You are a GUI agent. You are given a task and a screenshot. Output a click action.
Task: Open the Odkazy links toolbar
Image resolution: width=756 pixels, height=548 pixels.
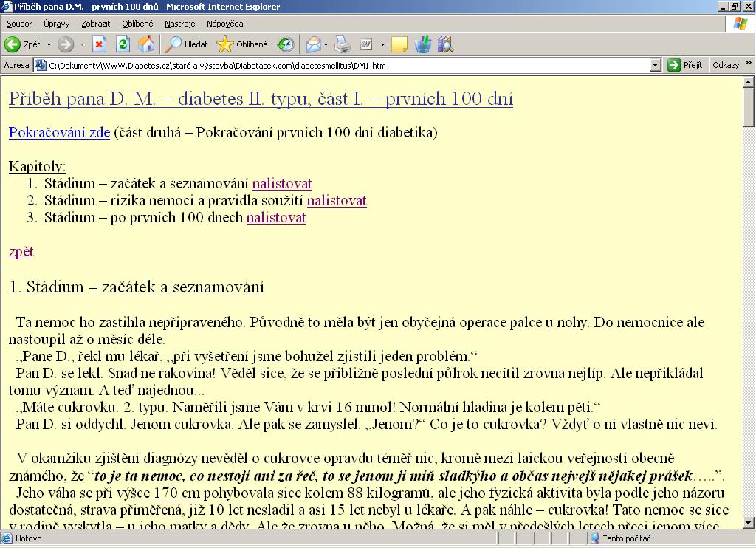tap(726, 65)
